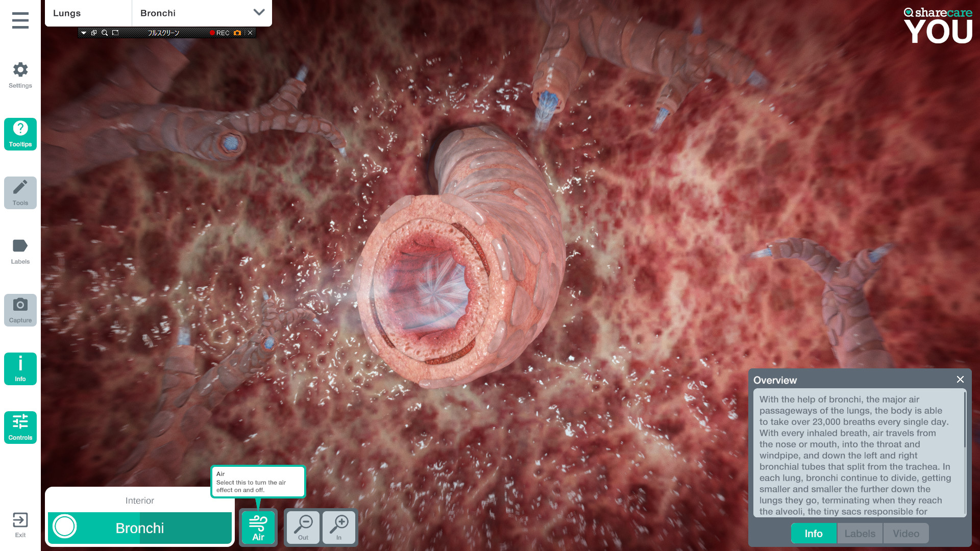Open Settings gear
This screenshot has height=551, width=980.
20,74
